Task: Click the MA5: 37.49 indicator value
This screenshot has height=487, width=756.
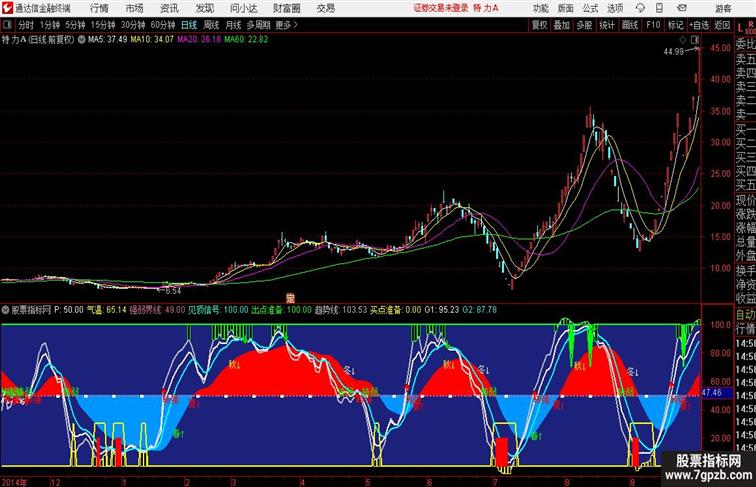Action: point(108,40)
